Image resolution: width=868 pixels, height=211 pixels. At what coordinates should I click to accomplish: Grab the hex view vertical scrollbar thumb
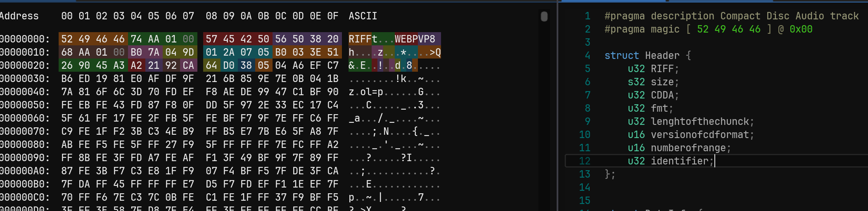click(544, 16)
